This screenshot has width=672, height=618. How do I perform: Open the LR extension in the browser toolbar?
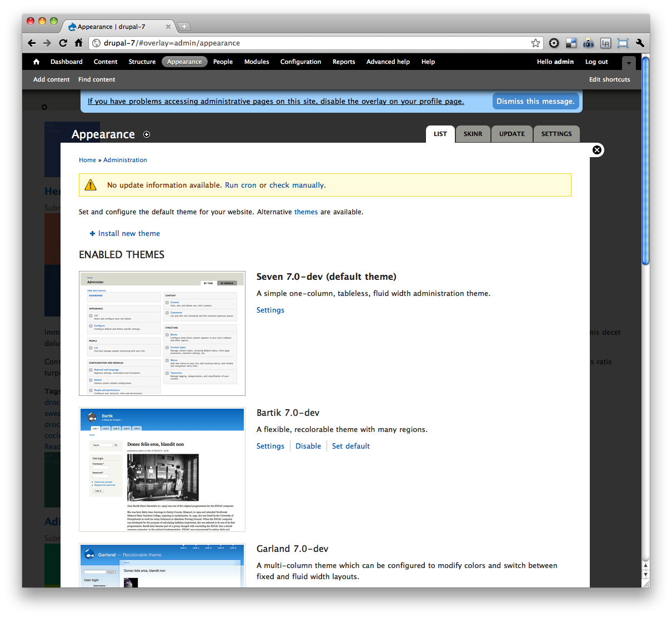coord(605,43)
